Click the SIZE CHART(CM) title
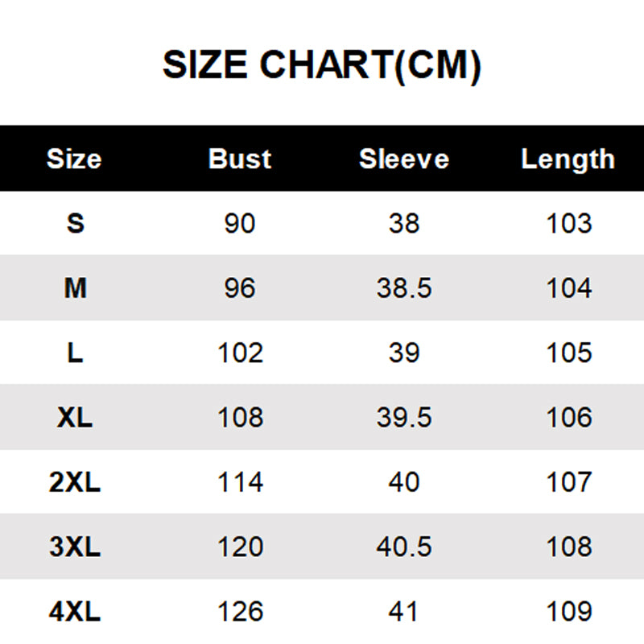 [x=322, y=66]
